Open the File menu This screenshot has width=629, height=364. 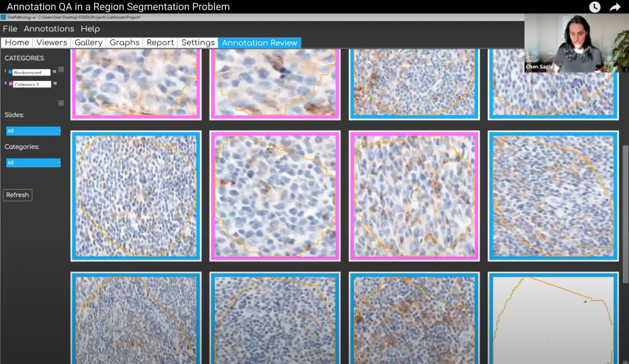(10, 28)
